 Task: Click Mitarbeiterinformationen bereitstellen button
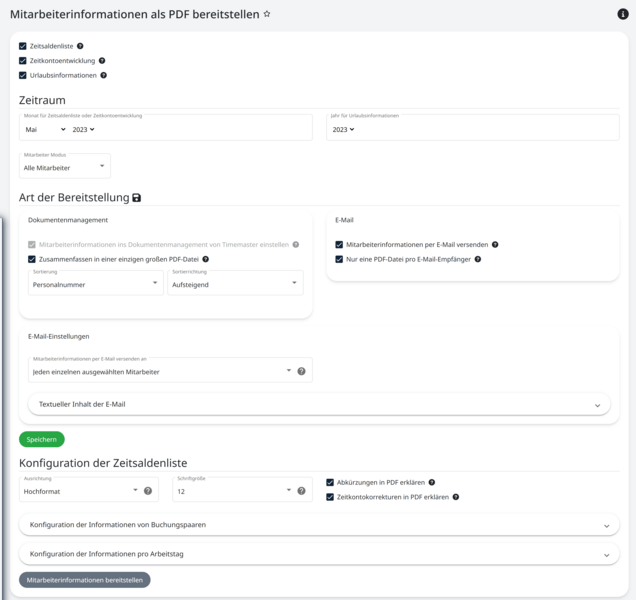coord(85,580)
